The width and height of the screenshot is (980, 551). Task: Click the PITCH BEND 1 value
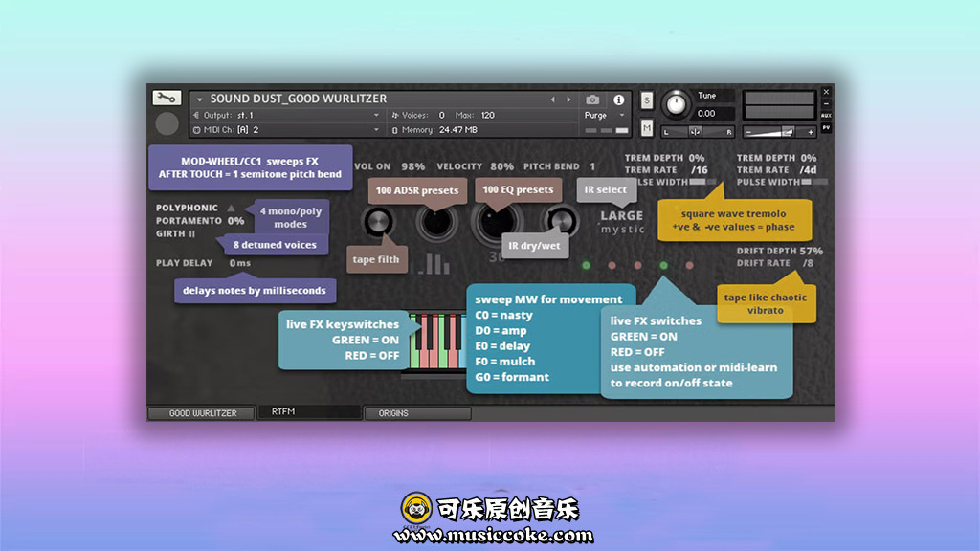pyautogui.click(x=592, y=166)
